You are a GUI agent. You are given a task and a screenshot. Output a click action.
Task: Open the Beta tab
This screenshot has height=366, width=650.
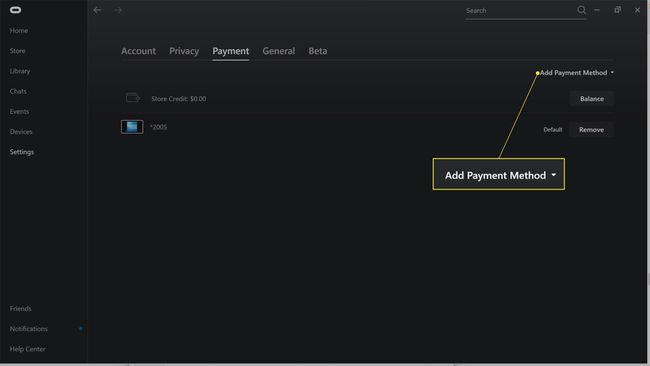[318, 51]
